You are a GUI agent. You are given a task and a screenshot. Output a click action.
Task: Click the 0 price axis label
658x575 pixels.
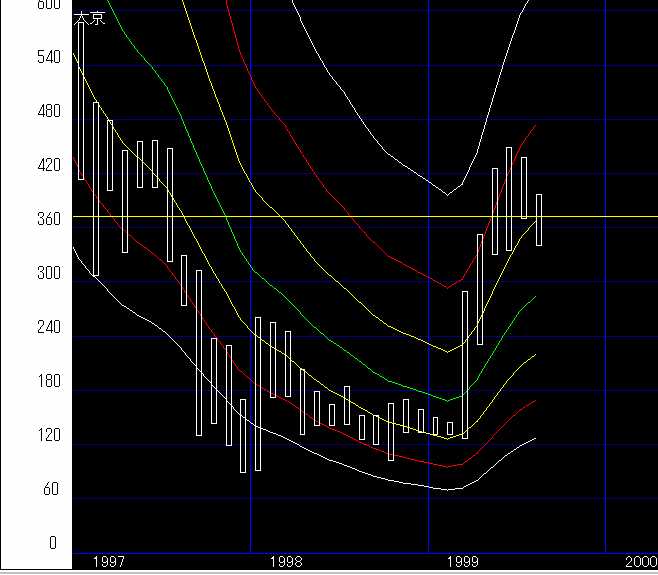coord(56,543)
